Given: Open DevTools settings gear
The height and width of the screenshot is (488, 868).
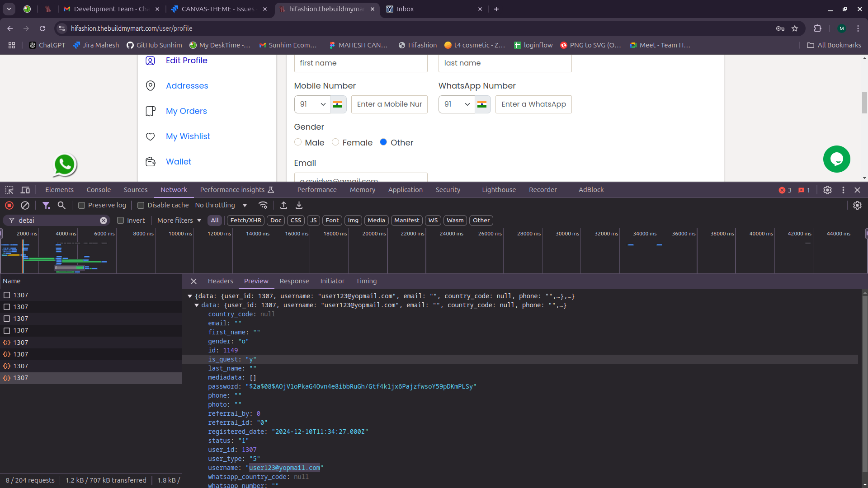Looking at the screenshot, I should tap(827, 190).
